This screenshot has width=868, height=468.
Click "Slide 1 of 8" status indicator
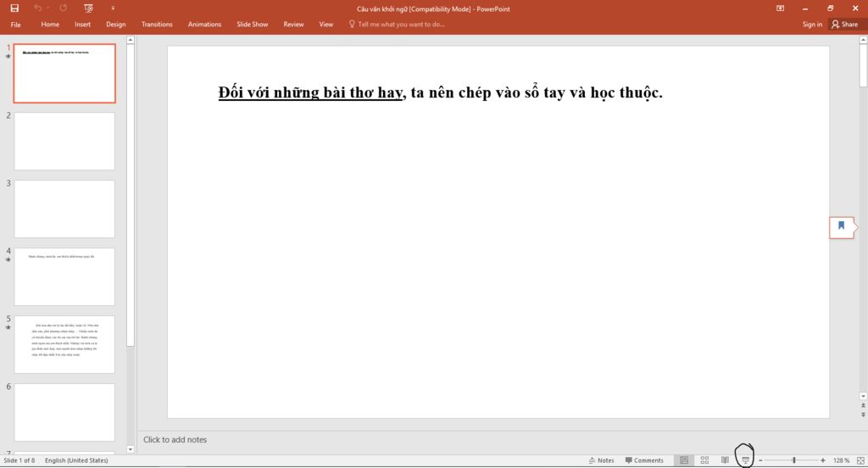19,460
